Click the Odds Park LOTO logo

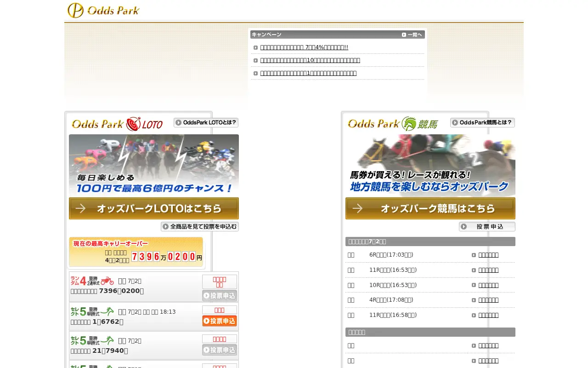click(x=117, y=124)
